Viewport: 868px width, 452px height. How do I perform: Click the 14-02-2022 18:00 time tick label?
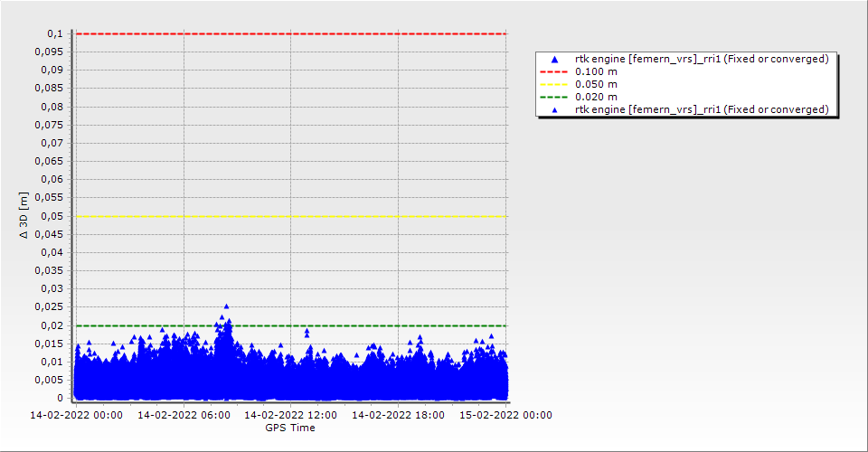[x=398, y=416]
